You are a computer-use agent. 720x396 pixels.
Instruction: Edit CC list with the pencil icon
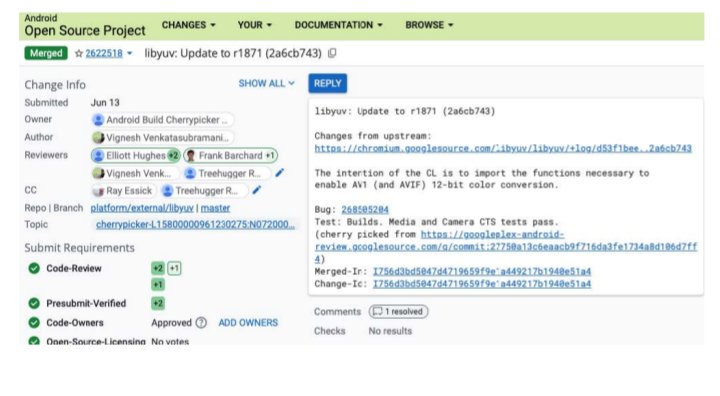(257, 190)
